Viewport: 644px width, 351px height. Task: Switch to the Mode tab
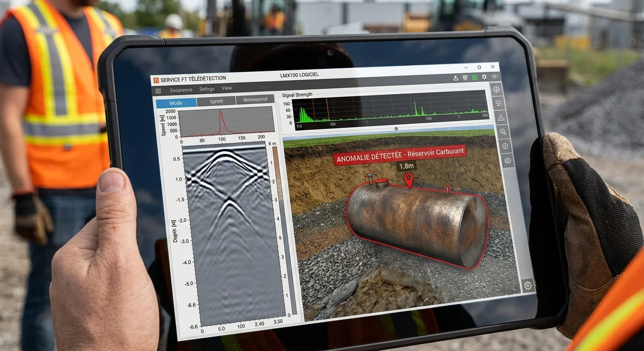(176, 103)
